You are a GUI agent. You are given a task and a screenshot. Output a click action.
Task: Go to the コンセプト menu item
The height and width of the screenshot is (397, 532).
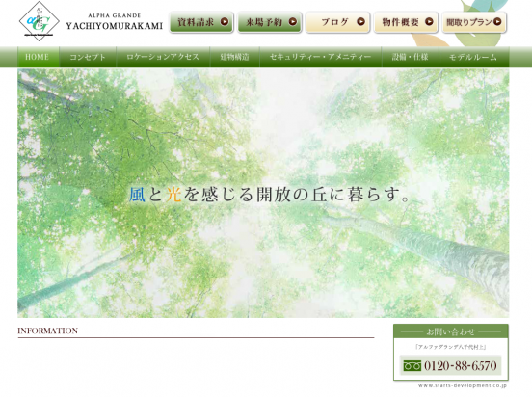88,57
